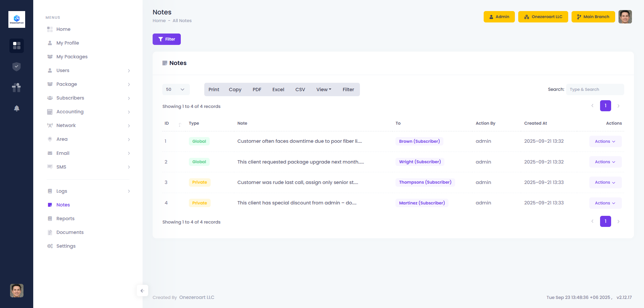Go to Settings in the sidebar
The height and width of the screenshot is (308, 644).
tap(66, 246)
